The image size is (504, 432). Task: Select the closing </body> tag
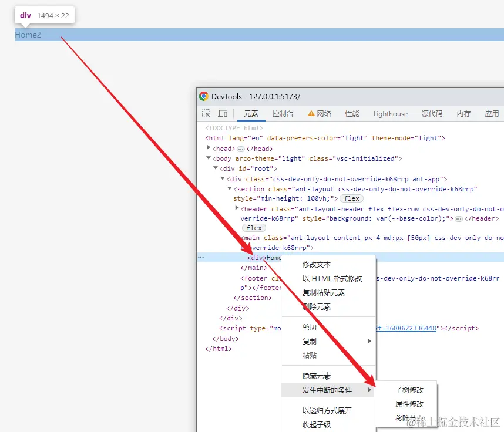point(226,339)
